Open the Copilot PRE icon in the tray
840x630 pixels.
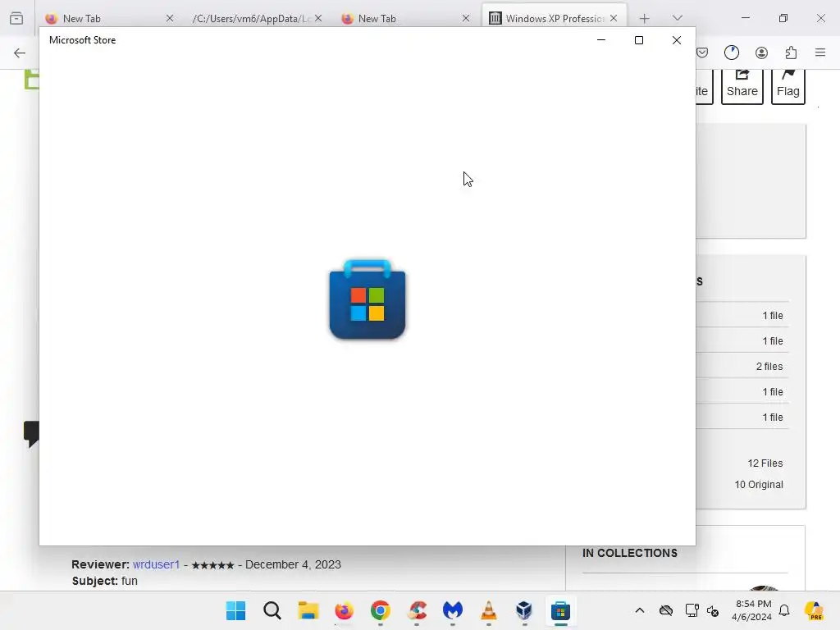pos(814,610)
